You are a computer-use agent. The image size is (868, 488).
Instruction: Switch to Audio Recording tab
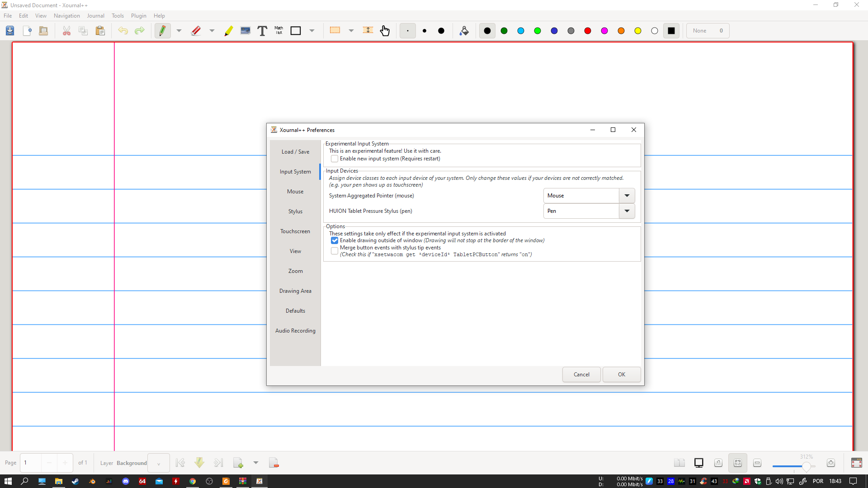coord(295,331)
